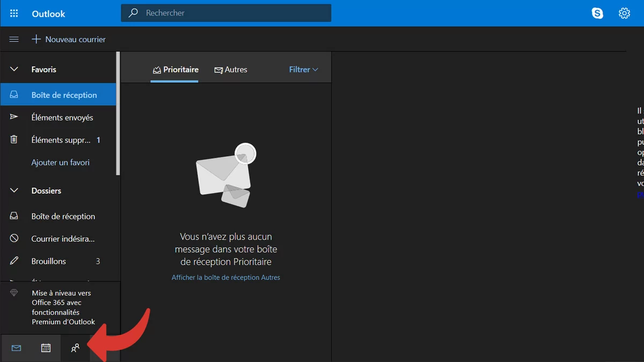The image size is (644, 362).
Task: Open the app launcher grid icon
Action: [x=14, y=13]
